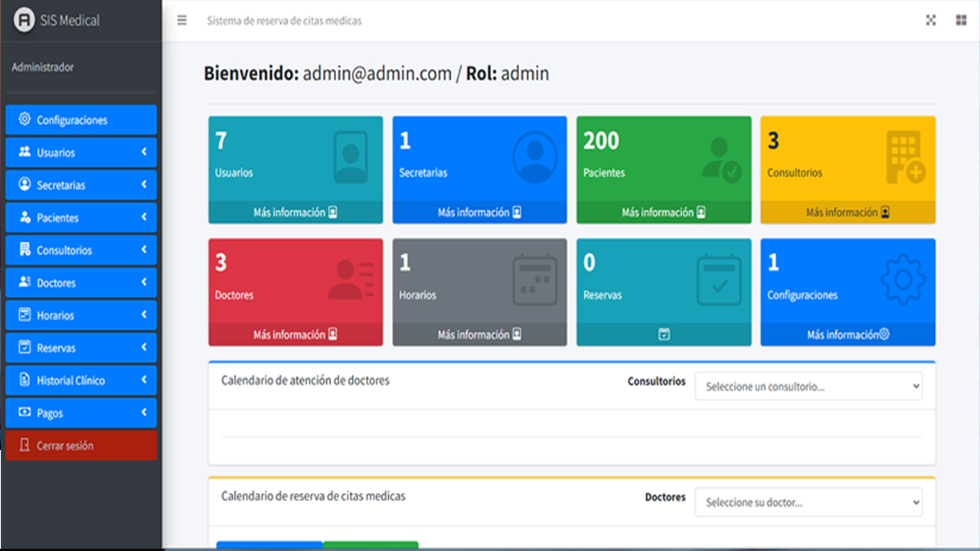Click the SIS Medical logo icon
The width and height of the screenshot is (980, 551).
pos(24,20)
